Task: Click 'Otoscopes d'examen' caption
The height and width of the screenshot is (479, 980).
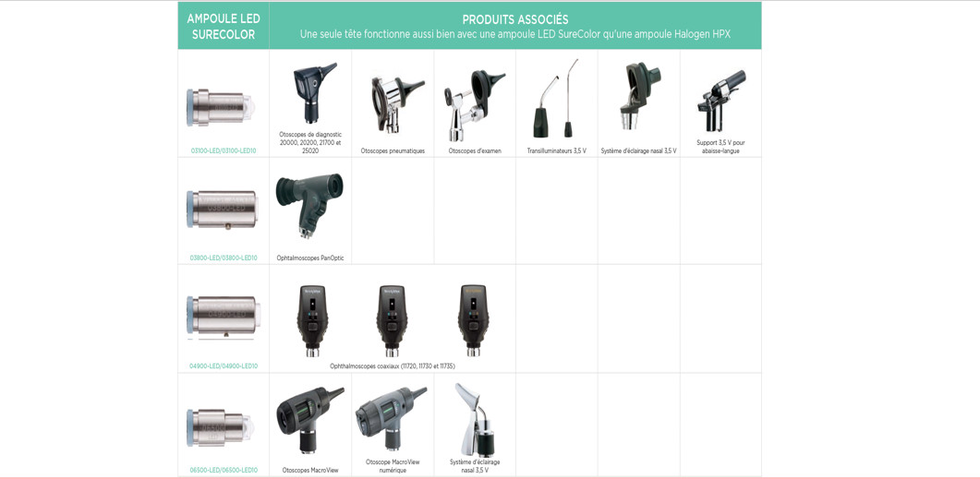Action: coord(475,150)
